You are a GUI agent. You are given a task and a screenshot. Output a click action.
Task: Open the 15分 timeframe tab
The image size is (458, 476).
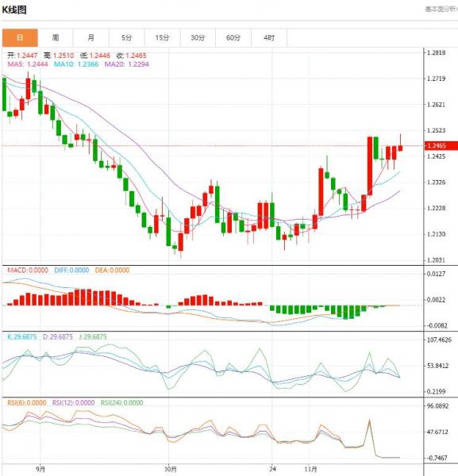[162, 37]
